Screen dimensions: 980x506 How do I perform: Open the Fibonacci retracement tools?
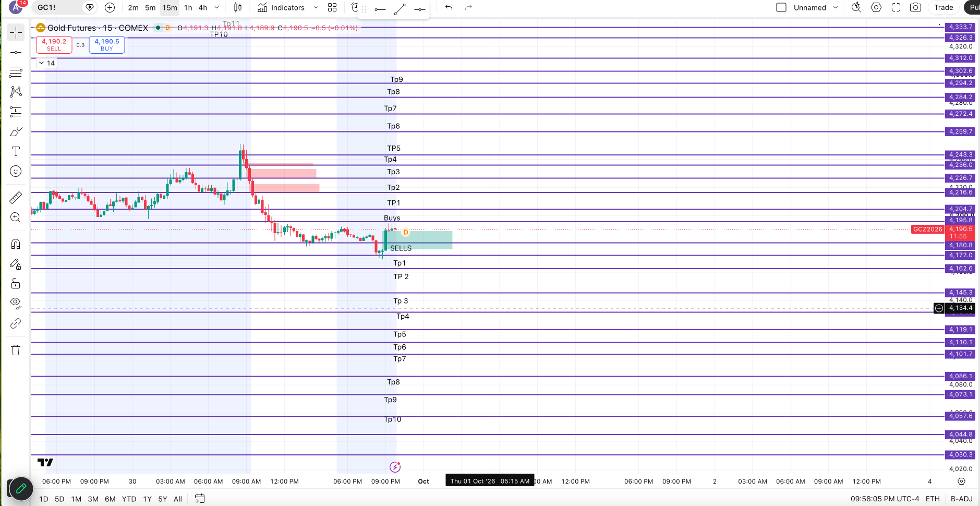click(16, 72)
